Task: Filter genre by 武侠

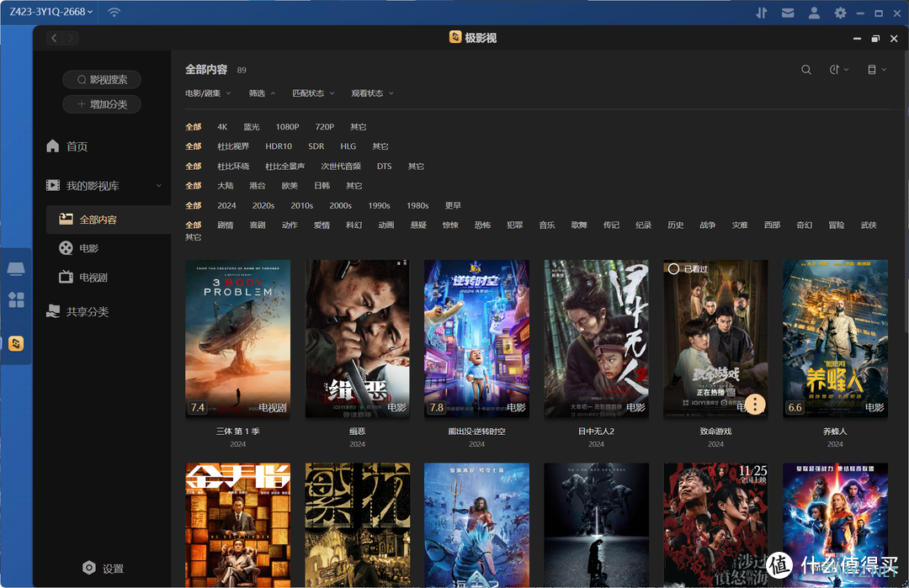Action: pyautogui.click(x=869, y=225)
